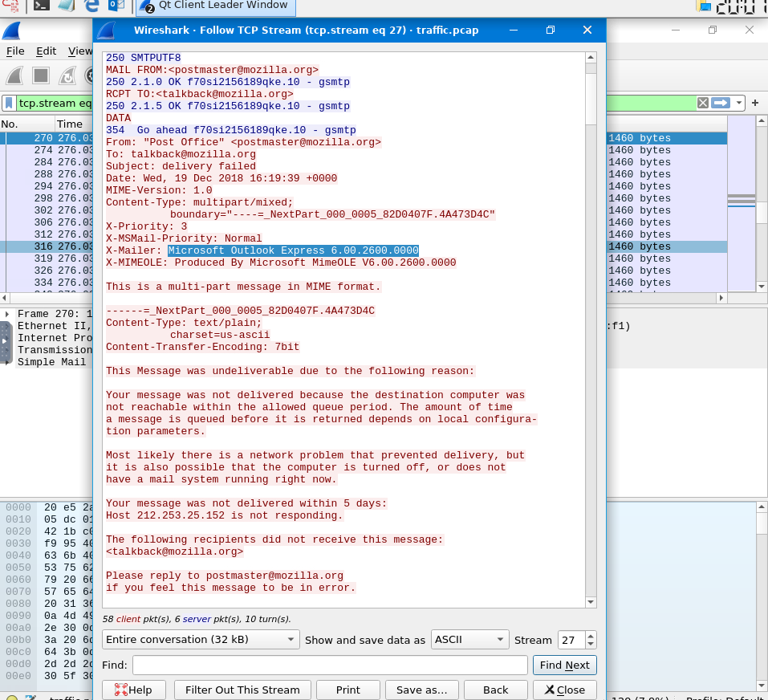Open the Outlook taskbar icon
The height and width of the screenshot is (700, 768).
[116, 6]
